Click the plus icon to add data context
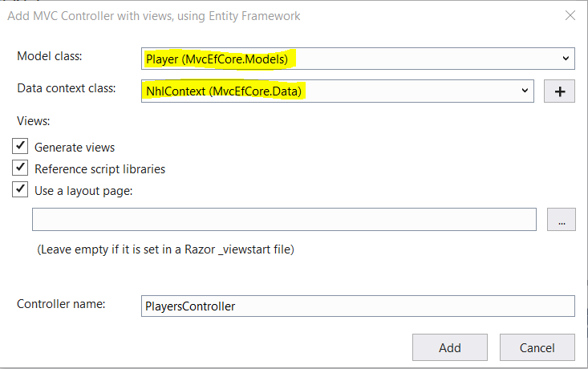588x369 pixels. [x=559, y=91]
